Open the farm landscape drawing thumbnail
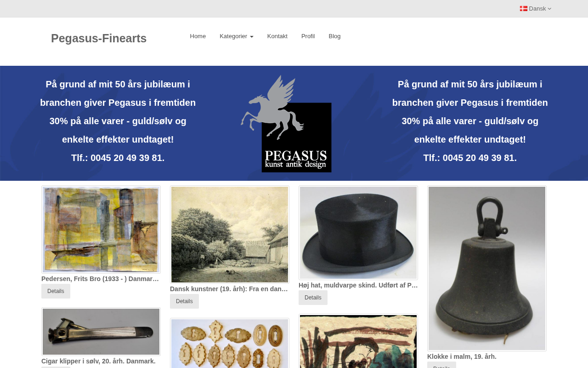The width and height of the screenshot is (588, 368). tap(230, 235)
